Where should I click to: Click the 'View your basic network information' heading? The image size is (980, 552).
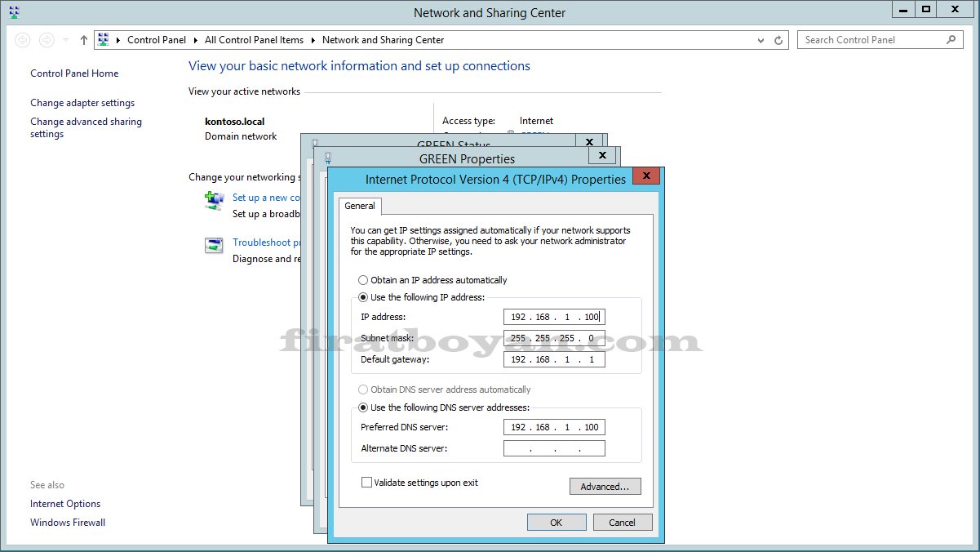click(360, 66)
